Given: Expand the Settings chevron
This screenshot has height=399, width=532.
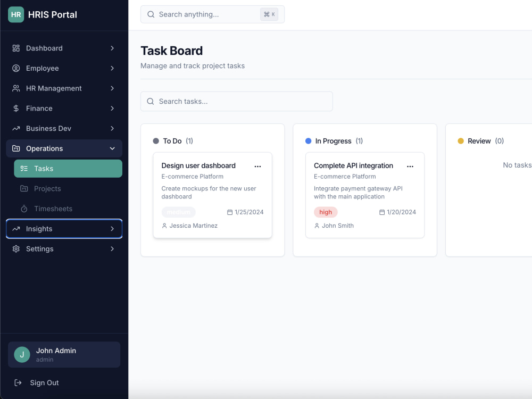Looking at the screenshot, I should point(112,248).
